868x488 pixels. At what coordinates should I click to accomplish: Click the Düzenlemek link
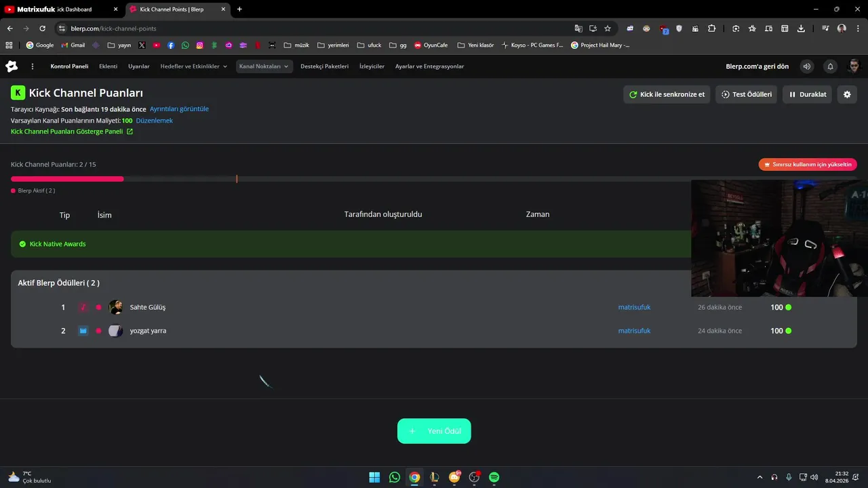[x=155, y=120]
